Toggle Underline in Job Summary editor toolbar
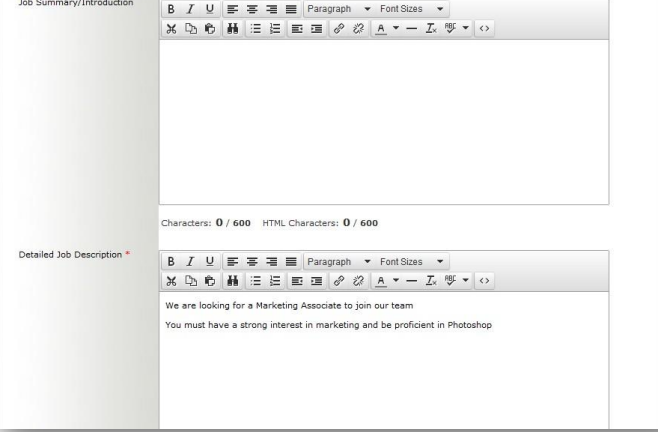Screen dimensions: 658x432 [x=210, y=9]
